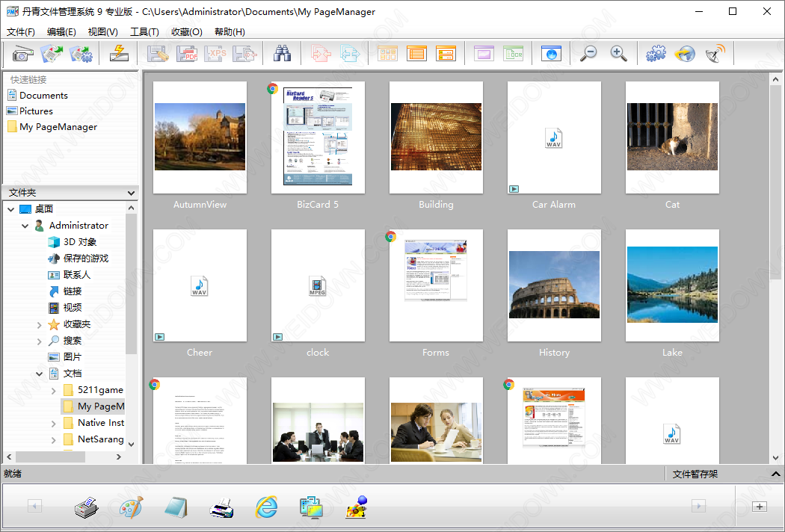Switch to thumbnail grid view mode
785x532 pixels.
pyautogui.click(x=387, y=53)
